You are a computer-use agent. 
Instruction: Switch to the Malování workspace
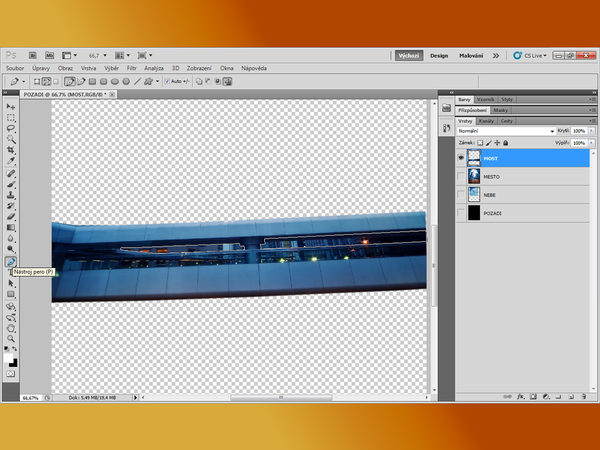(470, 55)
